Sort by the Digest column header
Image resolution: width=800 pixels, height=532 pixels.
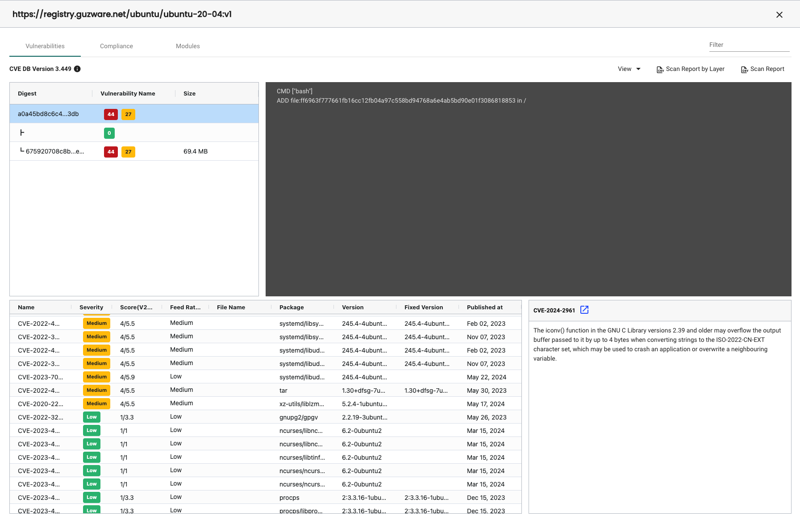click(27, 93)
